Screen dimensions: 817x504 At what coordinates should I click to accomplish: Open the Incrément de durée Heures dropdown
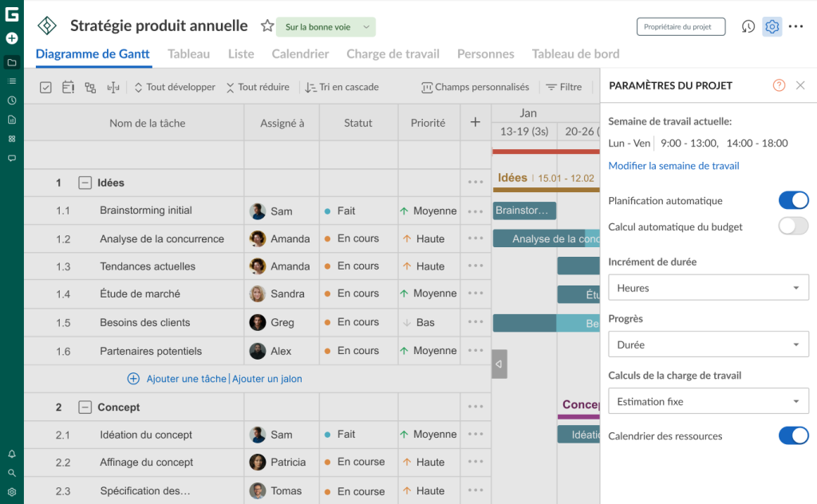(x=708, y=288)
